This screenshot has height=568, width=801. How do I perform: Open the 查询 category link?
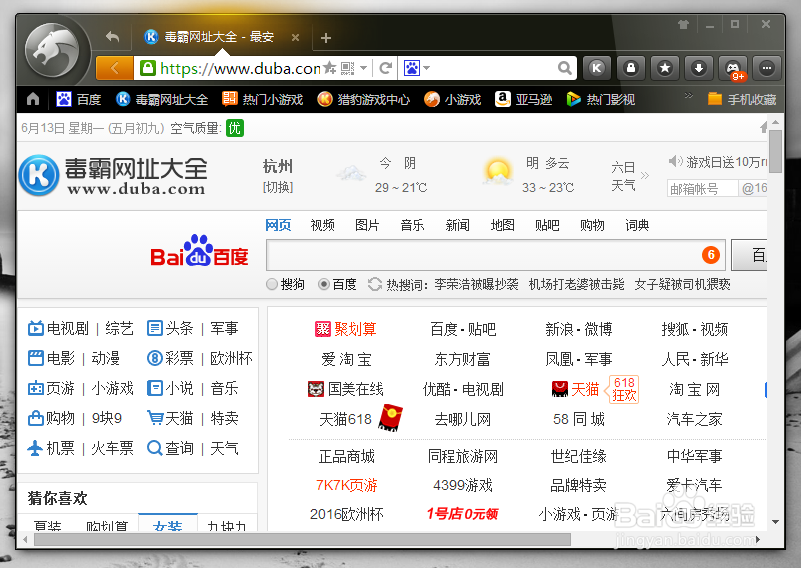[179, 448]
